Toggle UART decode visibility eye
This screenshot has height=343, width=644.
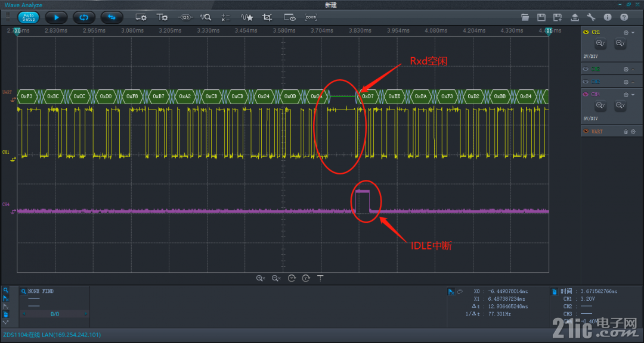coord(586,131)
